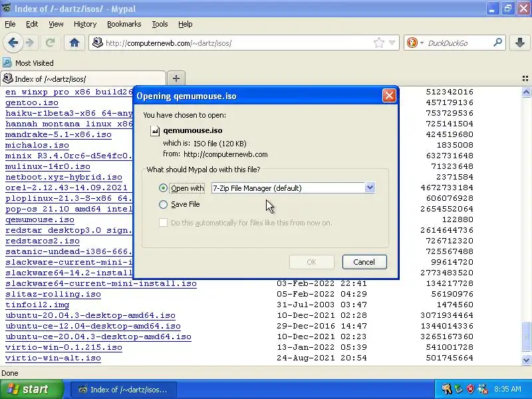Open the Windows Start button
The height and width of the screenshot is (399, 532).
31,389
